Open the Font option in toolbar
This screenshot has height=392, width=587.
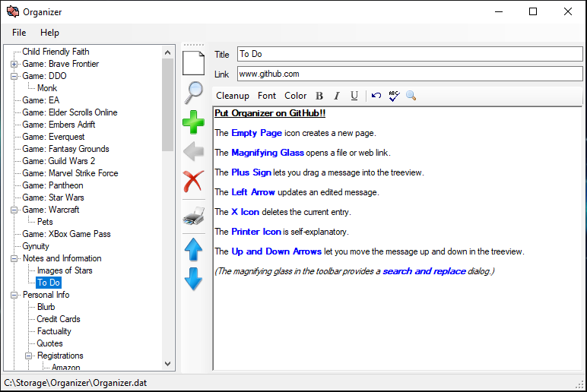tap(267, 96)
